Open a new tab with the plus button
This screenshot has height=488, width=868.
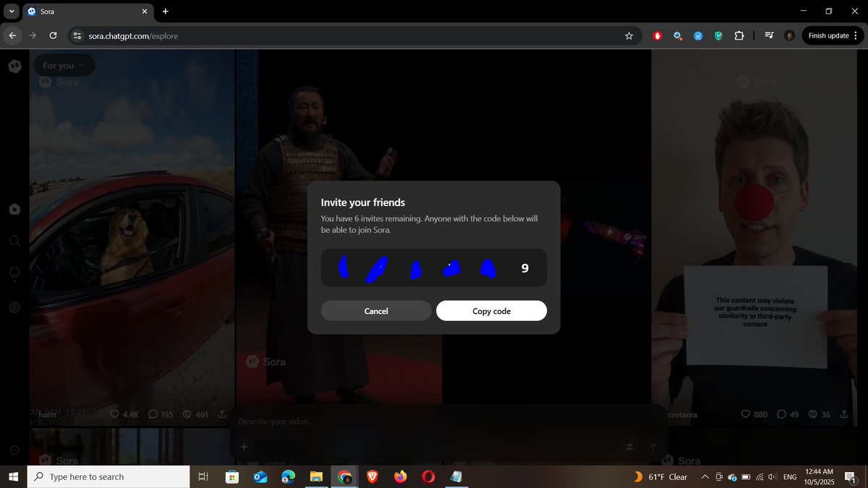pyautogui.click(x=165, y=12)
